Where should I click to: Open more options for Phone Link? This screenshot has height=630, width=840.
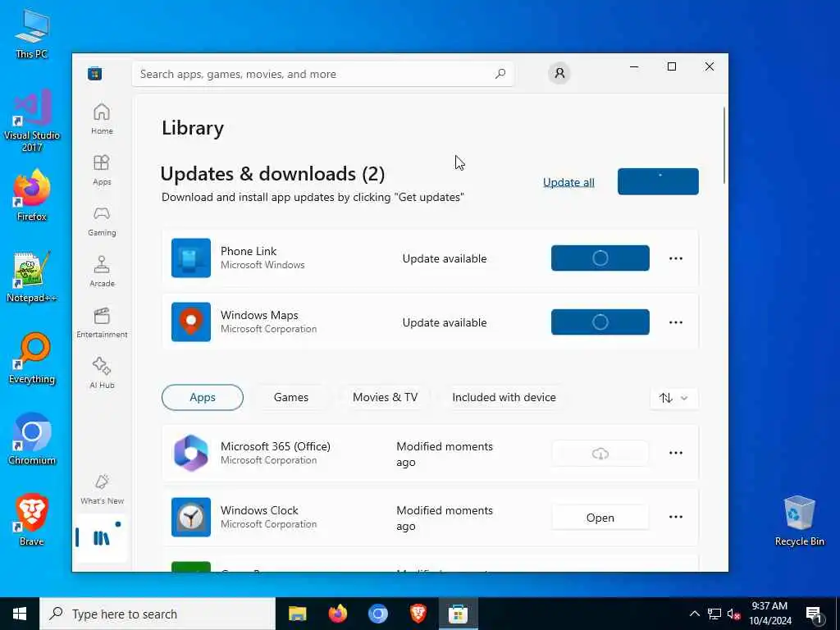coord(676,258)
